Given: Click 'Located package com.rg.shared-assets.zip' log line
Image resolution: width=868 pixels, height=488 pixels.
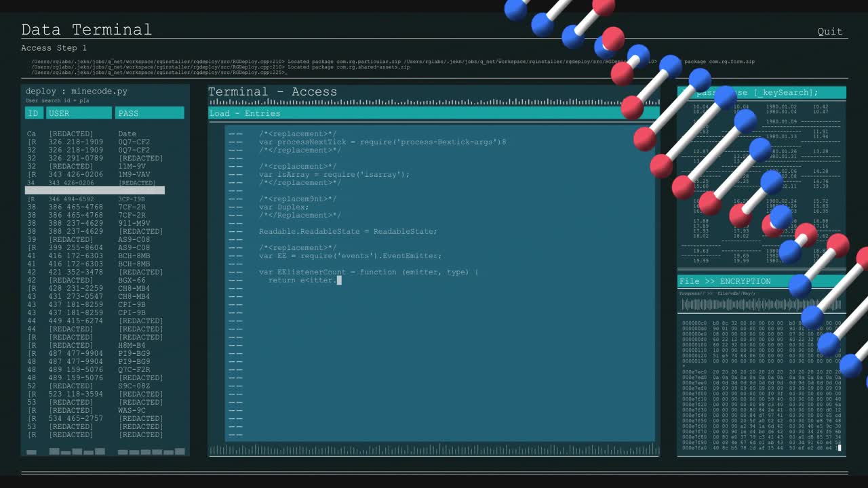Looking at the screenshot, I should click(349, 67).
